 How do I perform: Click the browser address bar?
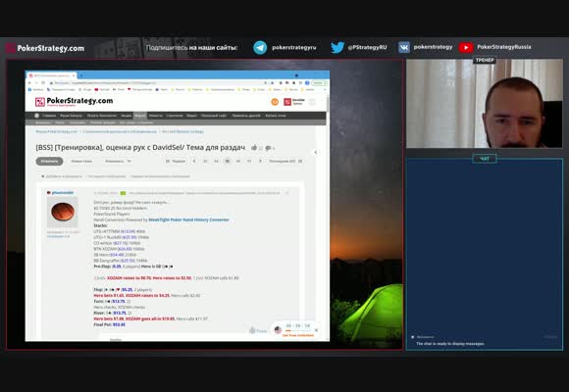pos(156,82)
